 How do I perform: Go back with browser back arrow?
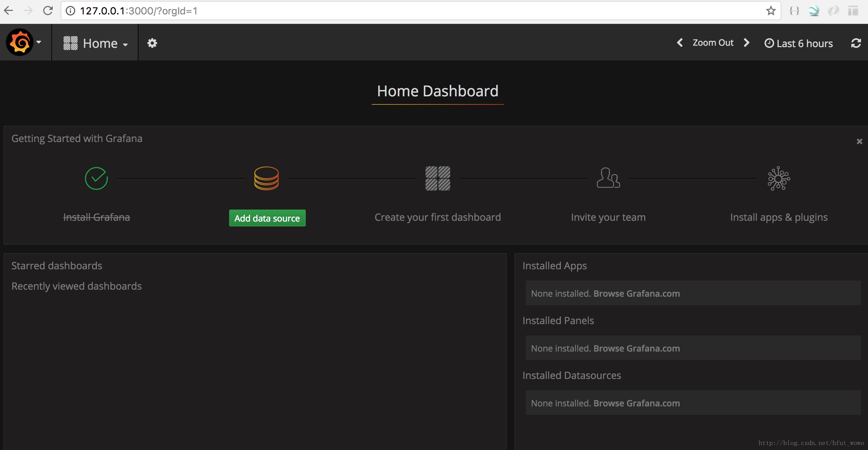[x=8, y=11]
